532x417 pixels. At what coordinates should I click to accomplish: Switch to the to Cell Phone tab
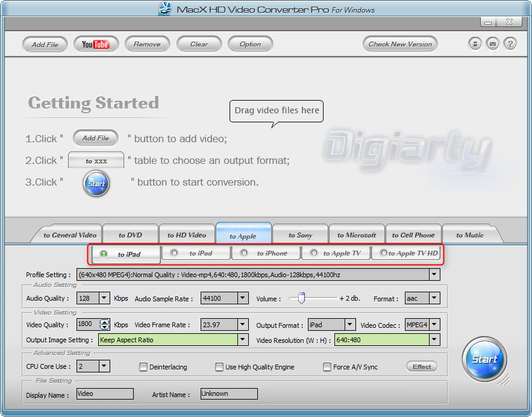[x=413, y=235]
